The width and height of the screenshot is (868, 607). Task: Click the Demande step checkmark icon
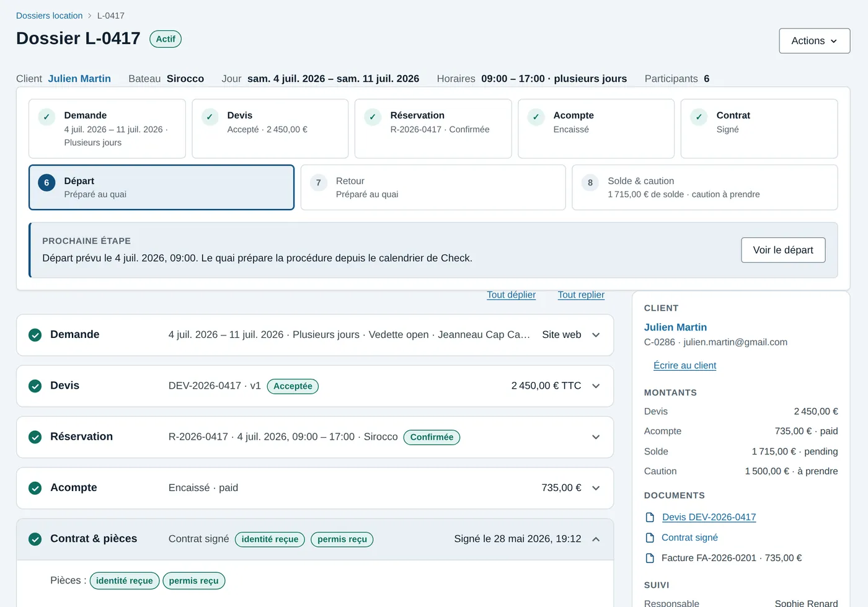coord(46,117)
